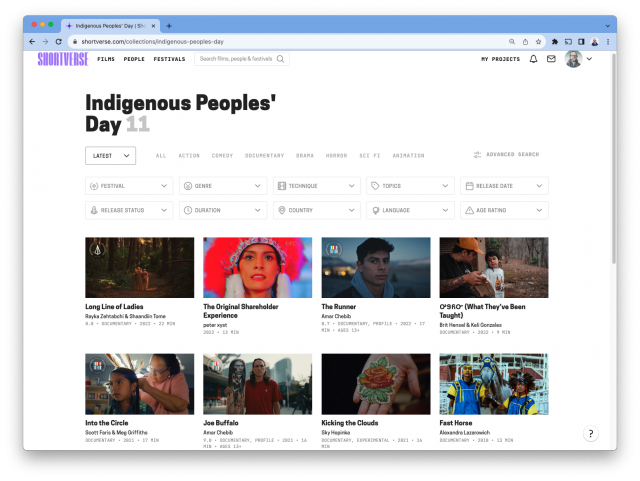Open Into the Circle thumbnail

pyautogui.click(x=140, y=384)
